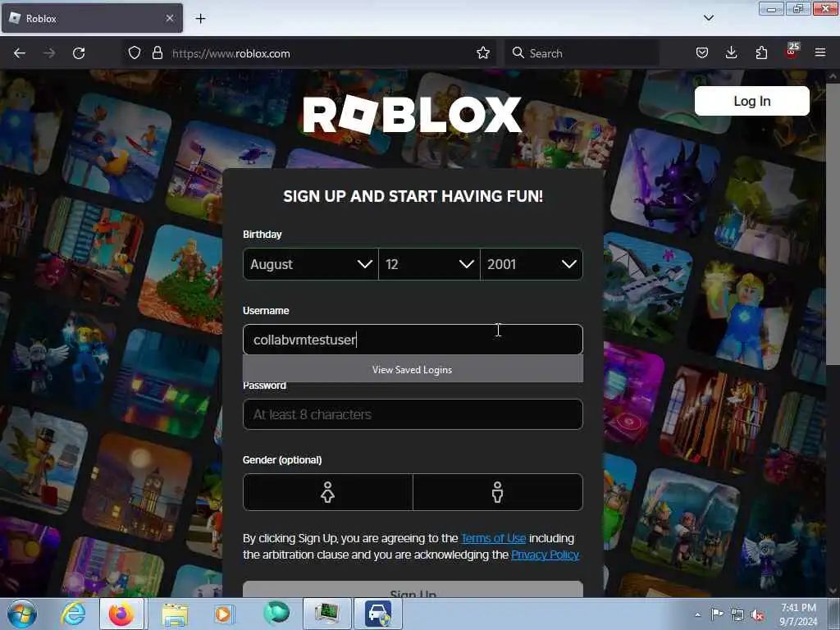Click the forward navigation arrow
The height and width of the screenshot is (630, 840).
[49, 53]
